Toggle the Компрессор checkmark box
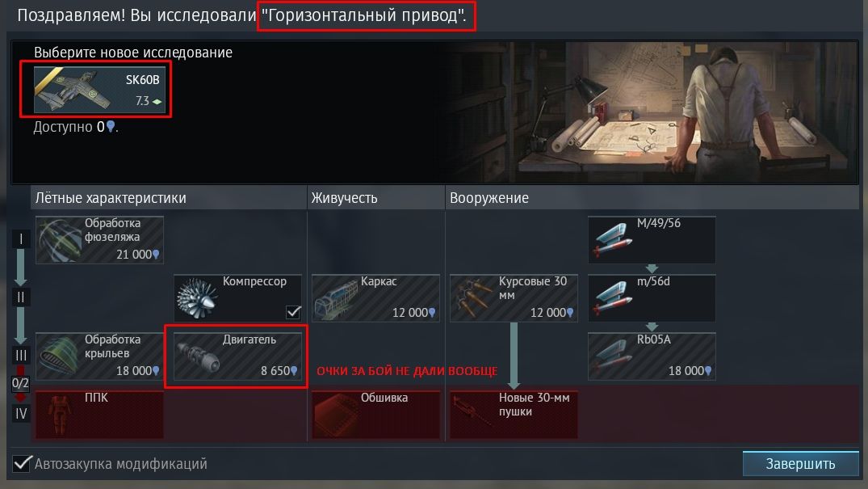 click(x=293, y=312)
